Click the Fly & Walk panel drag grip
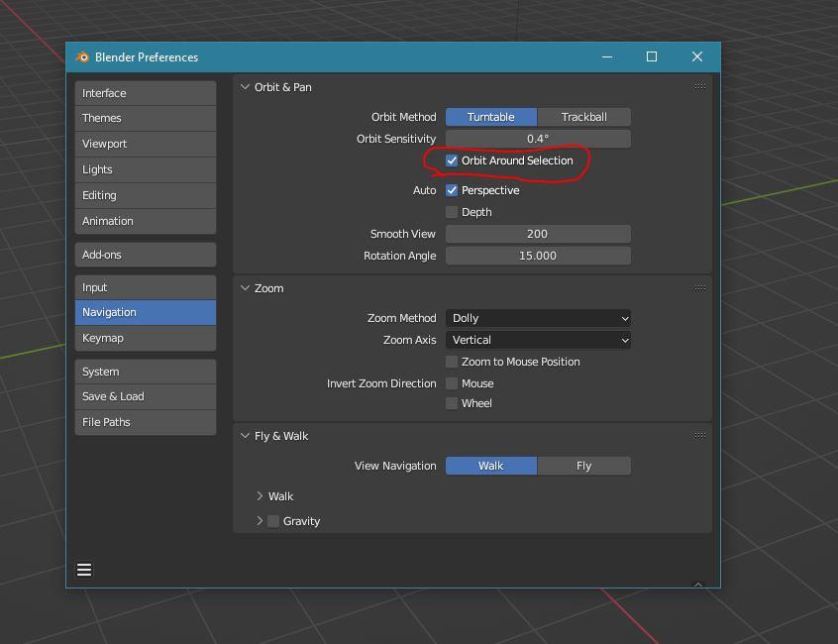Screen dimensions: 838x644 point(699,436)
